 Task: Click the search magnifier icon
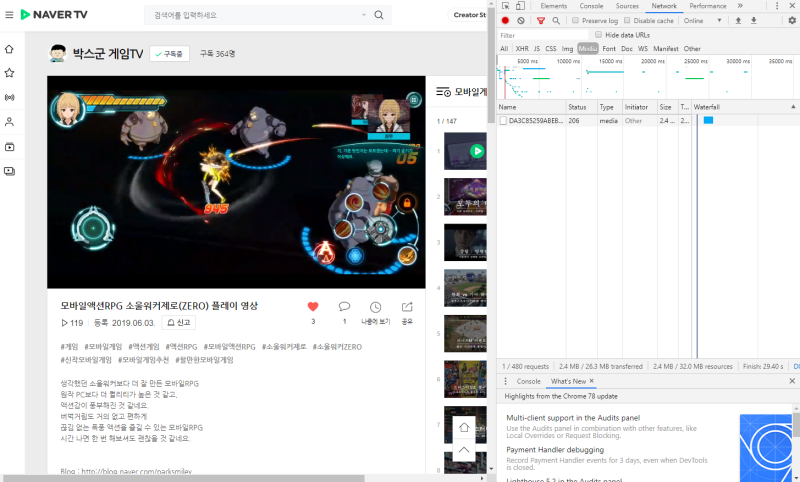[379, 15]
